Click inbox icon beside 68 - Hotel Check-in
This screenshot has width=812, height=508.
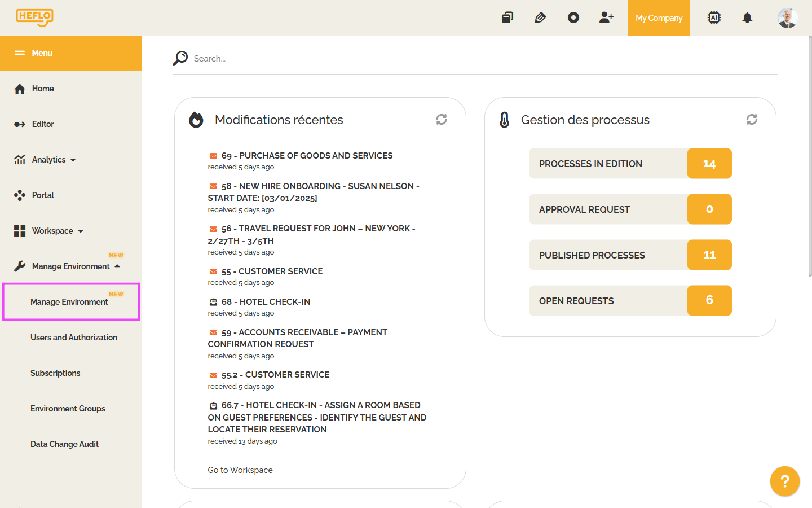213,302
